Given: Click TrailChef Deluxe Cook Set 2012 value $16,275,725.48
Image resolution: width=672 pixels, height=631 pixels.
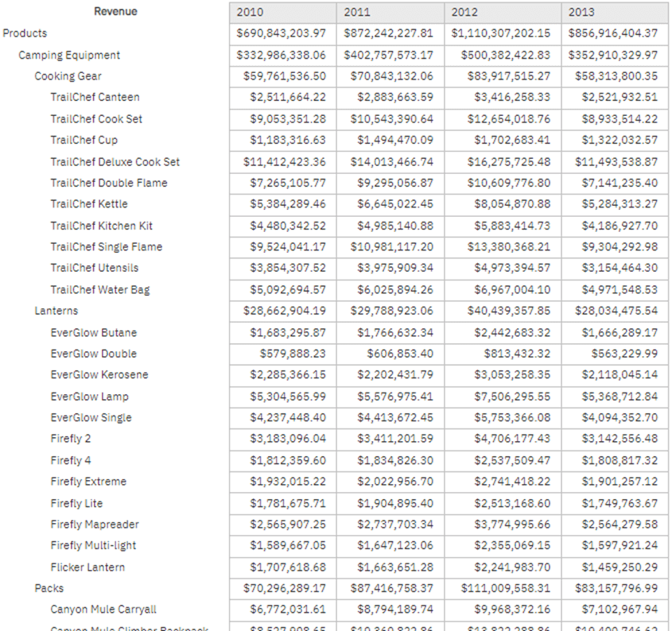Looking at the screenshot, I should click(x=509, y=162).
